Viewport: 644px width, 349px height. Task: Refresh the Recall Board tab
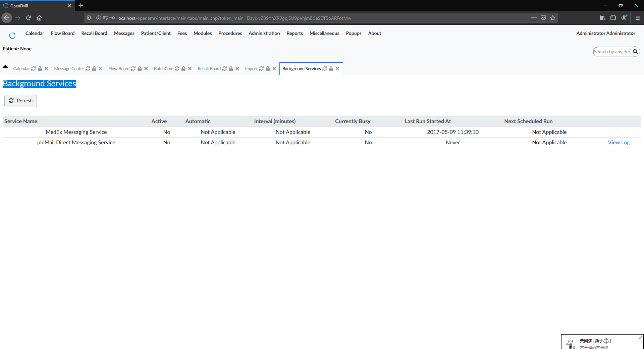click(224, 68)
